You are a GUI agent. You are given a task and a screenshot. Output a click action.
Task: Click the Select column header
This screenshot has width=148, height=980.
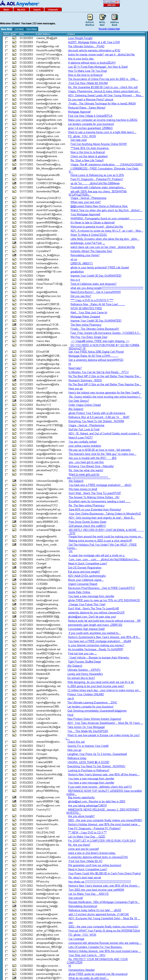[x=6, y=34]
